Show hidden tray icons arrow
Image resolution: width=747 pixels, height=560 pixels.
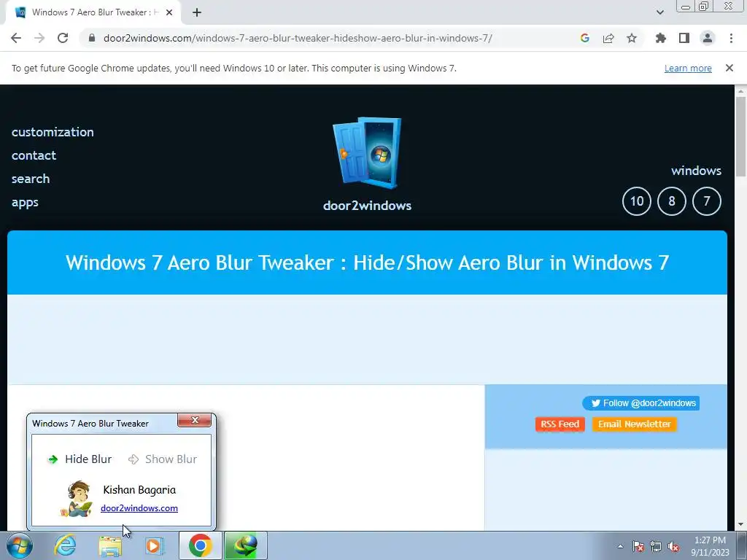click(x=620, y=546)
